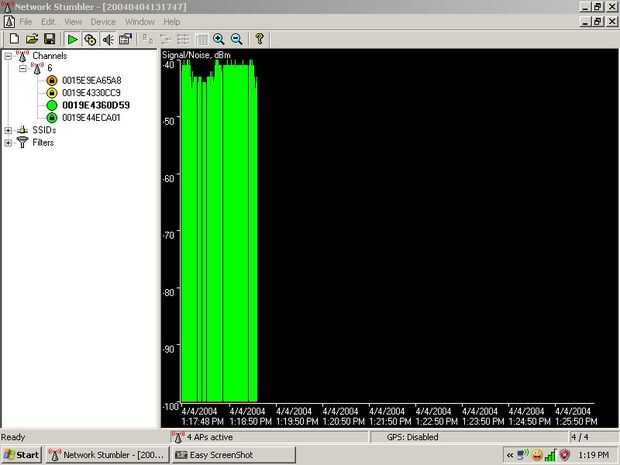
Task: Open help with the question mark icon
Action: click(x=259, y=39)
